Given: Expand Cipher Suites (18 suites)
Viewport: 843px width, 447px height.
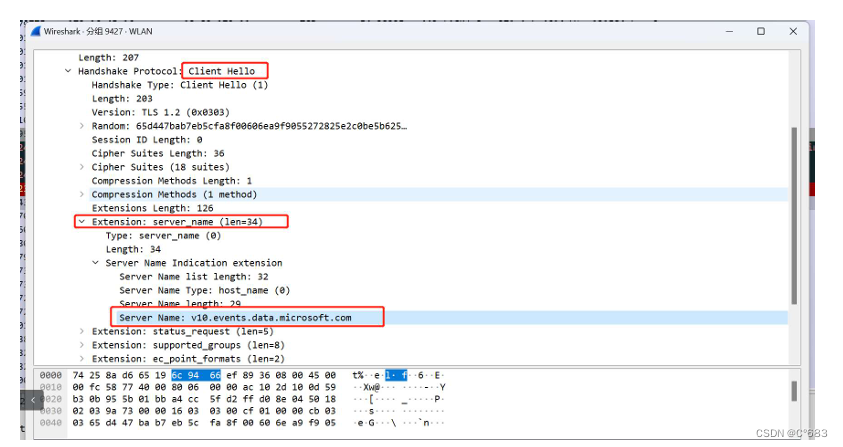Looking at the screenshot, I should click(82, 167).
